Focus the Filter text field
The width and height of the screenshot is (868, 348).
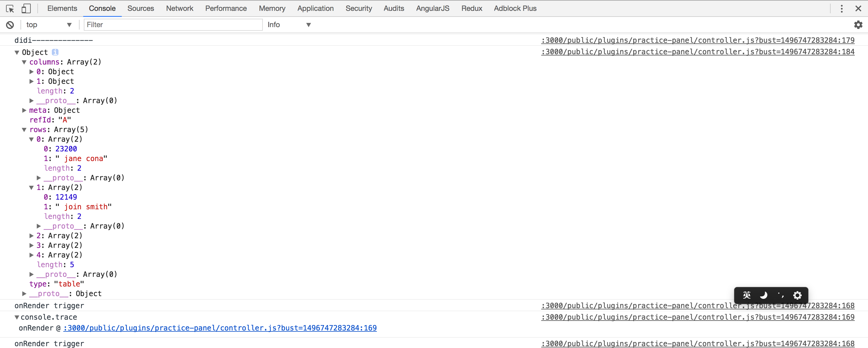(173, 25)
